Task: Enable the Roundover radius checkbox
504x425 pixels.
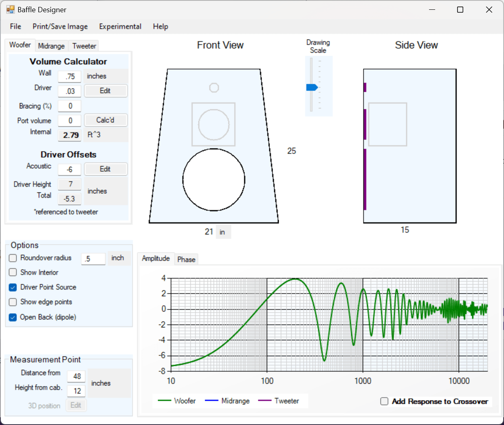Action: 13,258
